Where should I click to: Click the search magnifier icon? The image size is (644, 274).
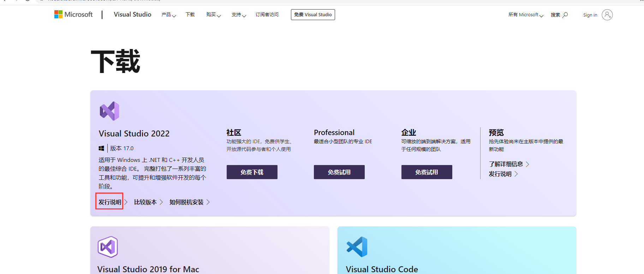tap(565, 15)
